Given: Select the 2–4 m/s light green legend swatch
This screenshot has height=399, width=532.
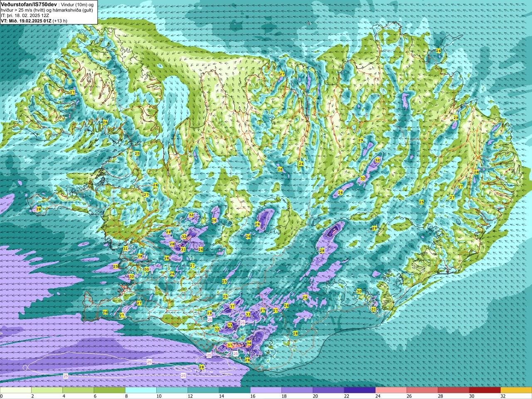Looking at the screenshot, I should point(47,390).
